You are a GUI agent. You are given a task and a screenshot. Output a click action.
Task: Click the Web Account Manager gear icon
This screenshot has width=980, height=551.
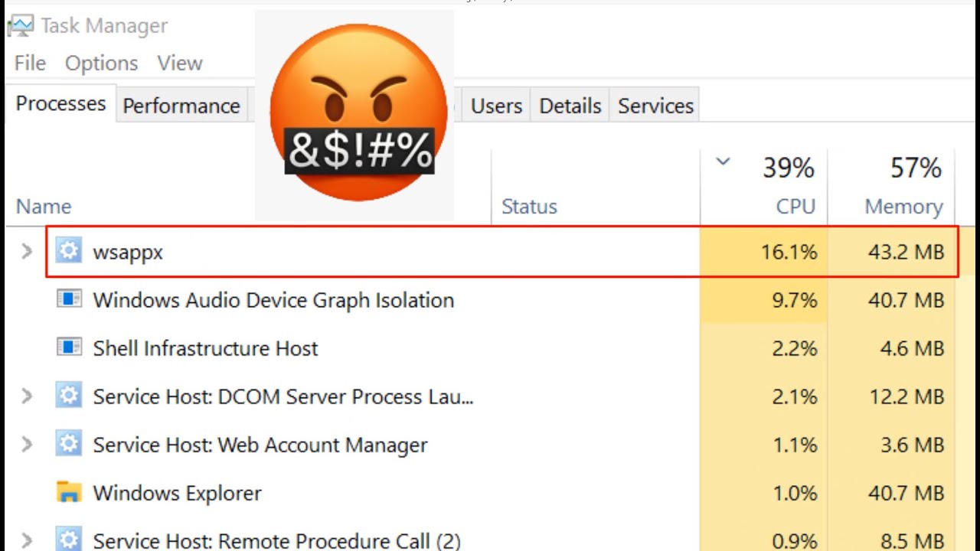tap(69, 444)
